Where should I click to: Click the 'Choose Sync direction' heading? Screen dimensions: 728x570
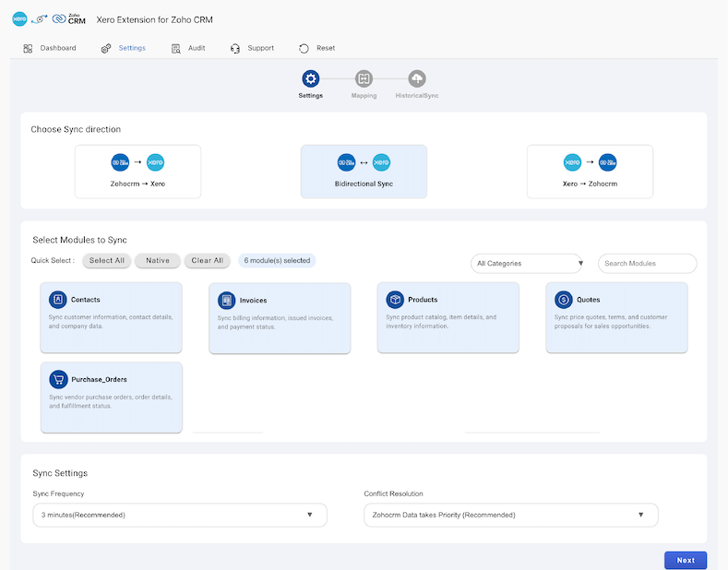pyautogui.click(x=76, y=129)
